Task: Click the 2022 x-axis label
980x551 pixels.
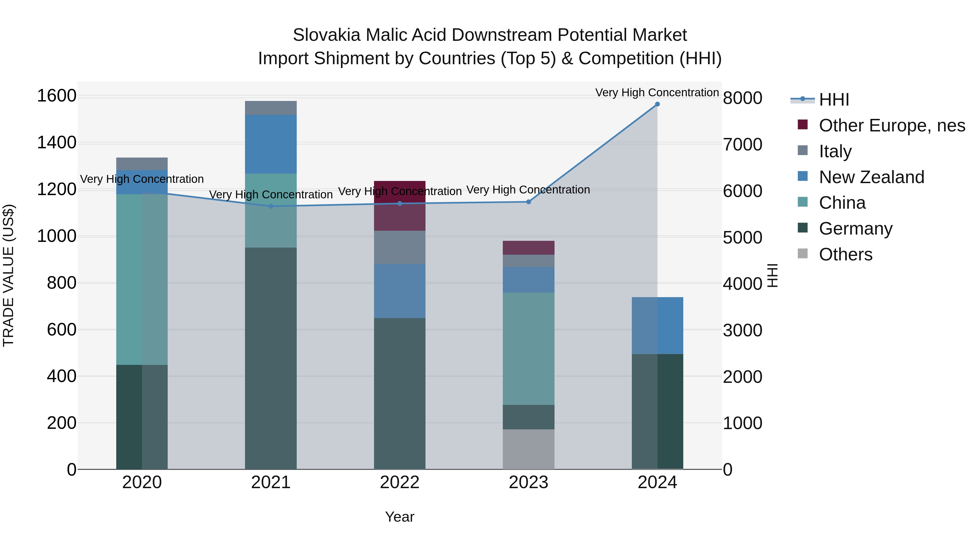Action: 399,482
